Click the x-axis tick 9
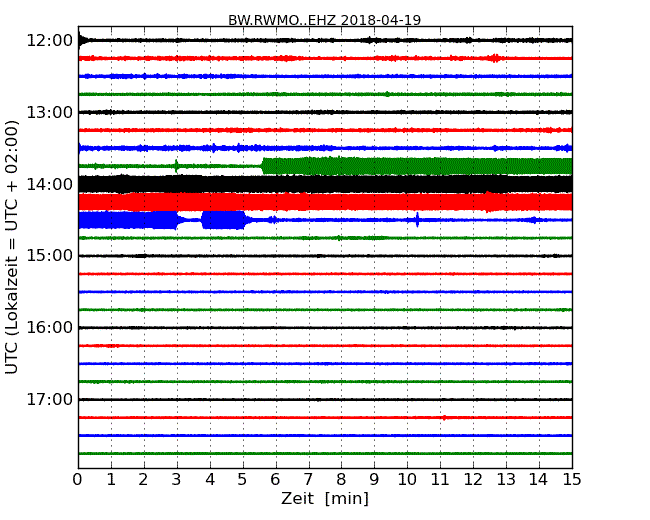650x520 pixels. click(374, 480)
